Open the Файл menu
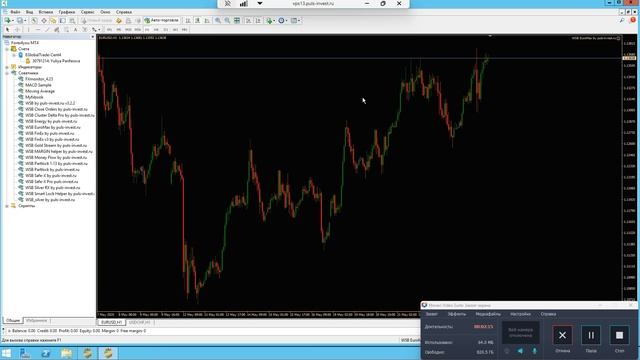 tap(16, 12)
